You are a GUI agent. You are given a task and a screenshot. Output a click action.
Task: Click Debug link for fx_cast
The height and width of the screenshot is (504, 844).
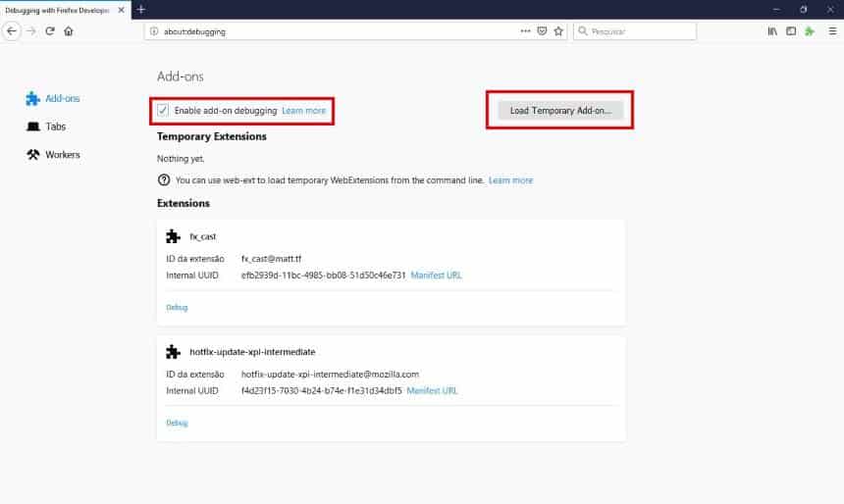177,307
